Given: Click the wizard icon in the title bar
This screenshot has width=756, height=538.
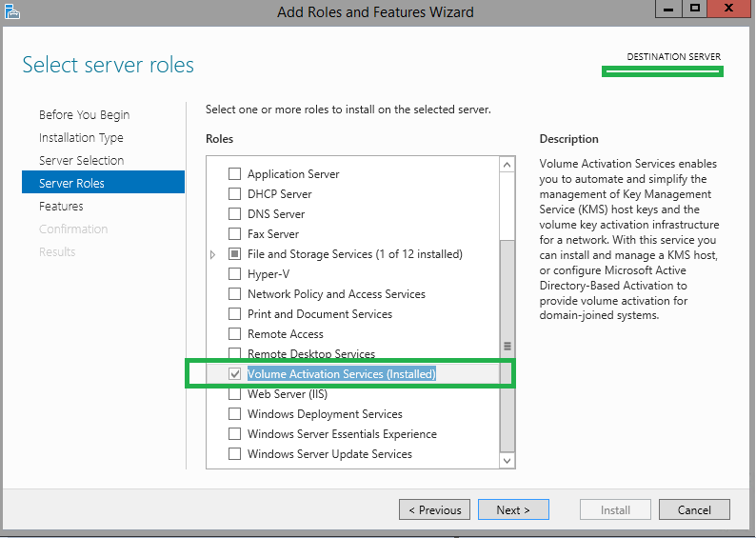Looking at the screenshot, I should coord(12,11).
